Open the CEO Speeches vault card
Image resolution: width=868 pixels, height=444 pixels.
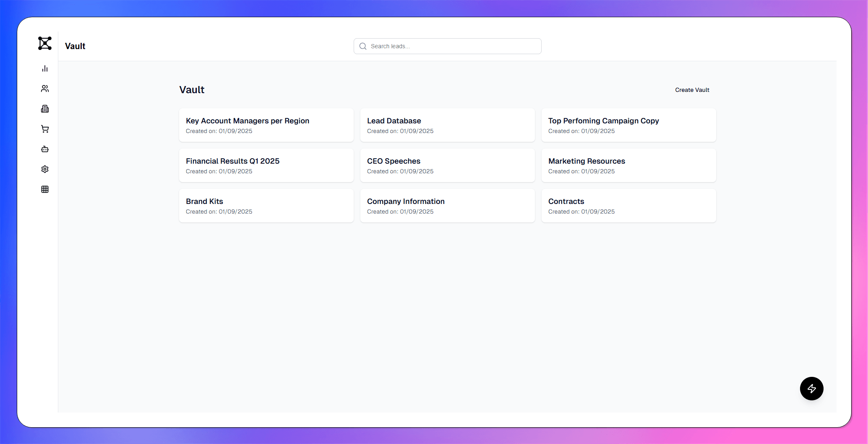tap(447, 165)
